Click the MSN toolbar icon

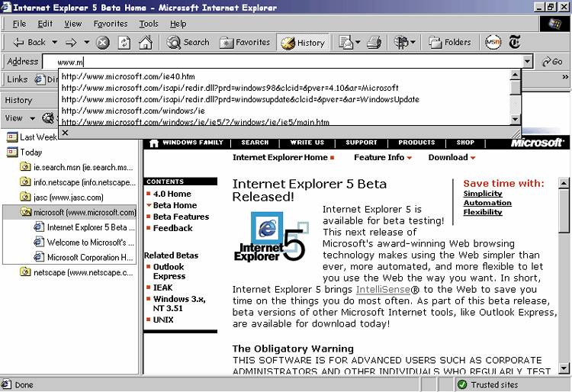tap(493, 42)
